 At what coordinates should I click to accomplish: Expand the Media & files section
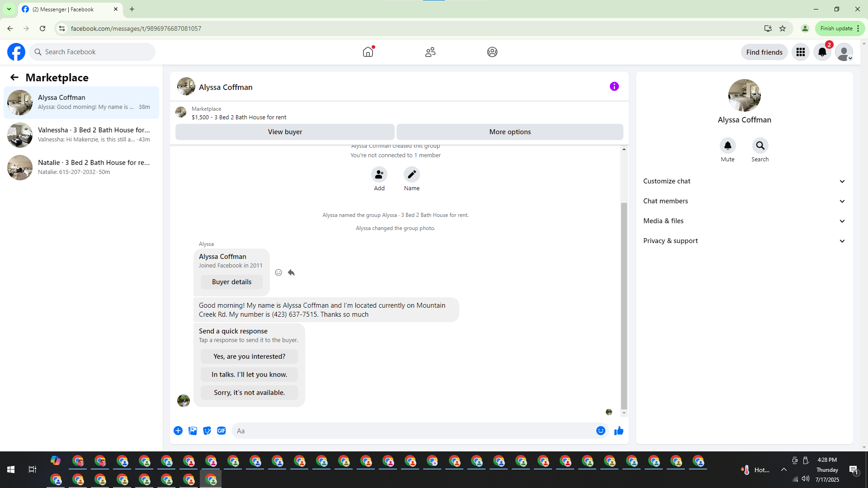coord(744,221)
